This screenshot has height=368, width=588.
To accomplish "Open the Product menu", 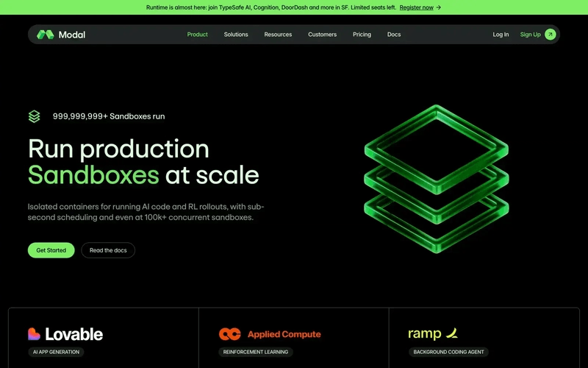I will [197, 35].
